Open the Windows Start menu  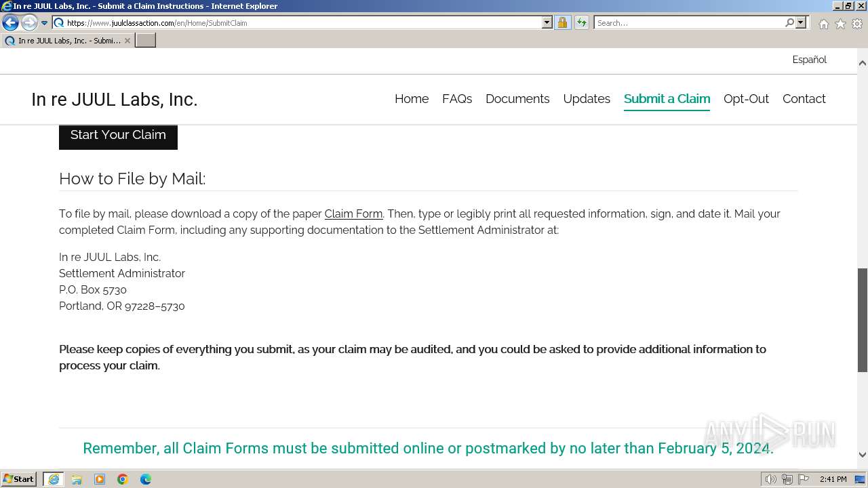tap(19, 479)
